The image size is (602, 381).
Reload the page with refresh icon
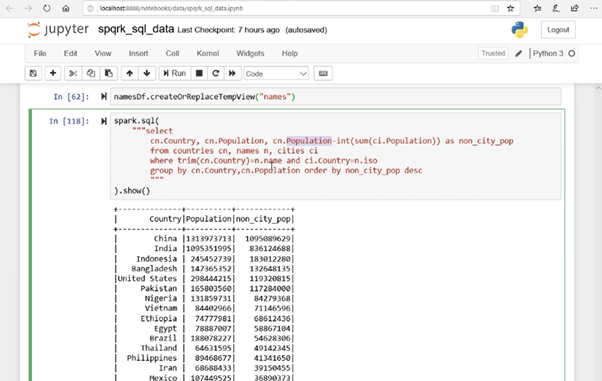[47, 8]
